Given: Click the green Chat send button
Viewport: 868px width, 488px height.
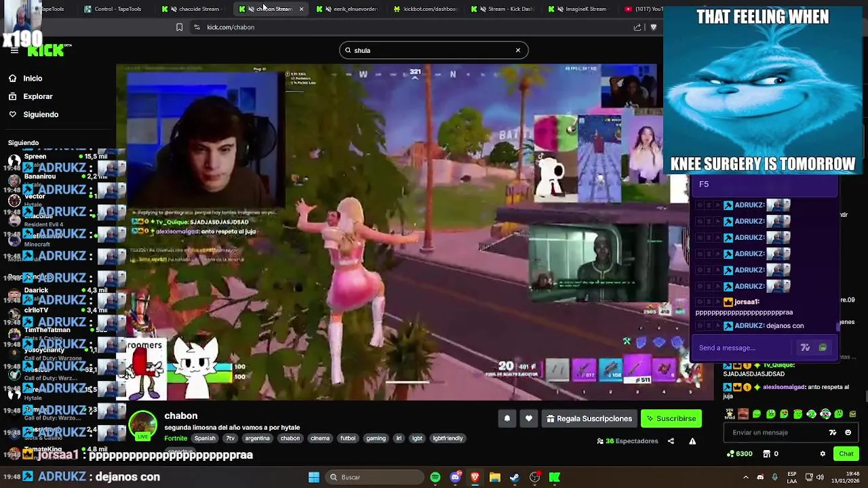Looking at the screenshot, I should coord(846,454).
